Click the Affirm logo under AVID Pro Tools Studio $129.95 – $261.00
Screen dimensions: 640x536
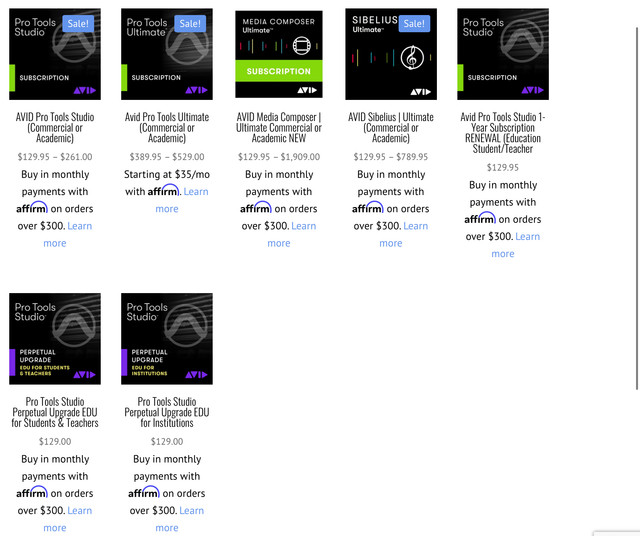click(32, 207)
